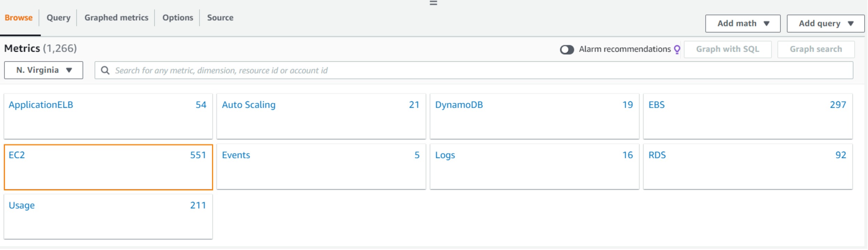Click the search magnifier icon
The width and height of the screenshot is (868, 250).
105,71
